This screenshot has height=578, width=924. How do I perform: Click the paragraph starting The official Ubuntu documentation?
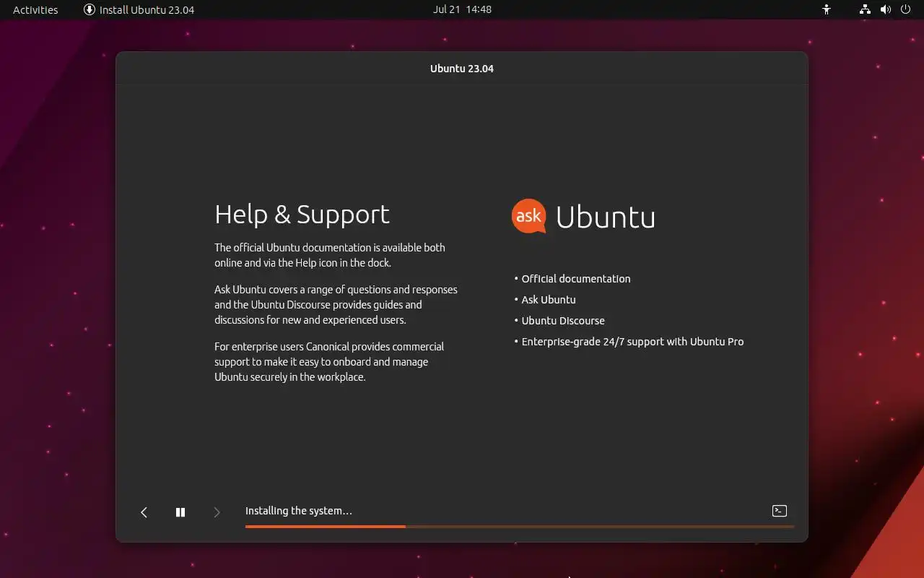click(330, 255)
